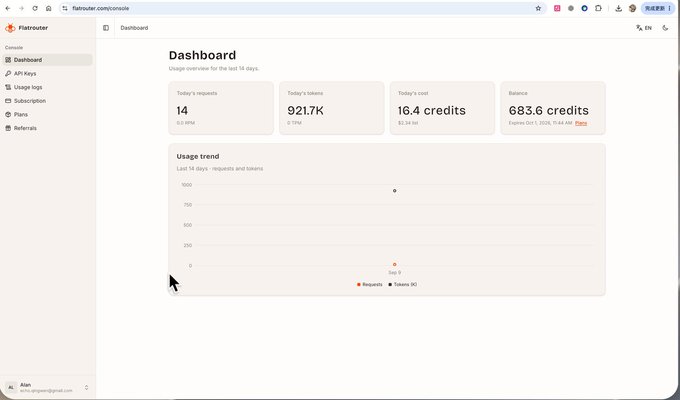Screen dimensions: 680x400
Task: Click the Flatrouter logo icon
Action: coord(10,28)
